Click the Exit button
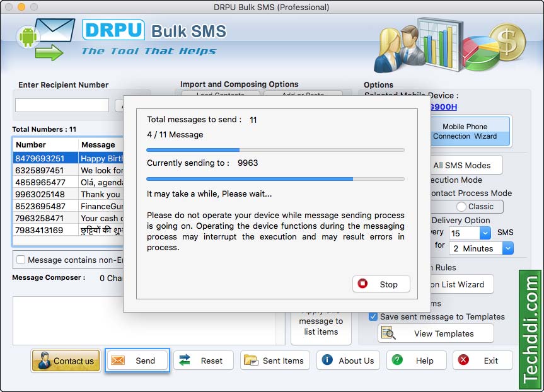544x392 pixels. coord(483,360)
